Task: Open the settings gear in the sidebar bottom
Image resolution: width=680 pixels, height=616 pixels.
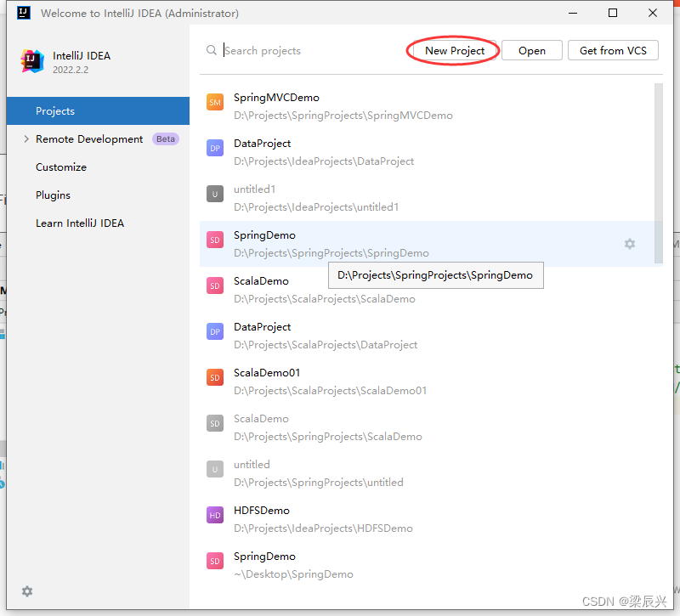Action: click(27, 591)
